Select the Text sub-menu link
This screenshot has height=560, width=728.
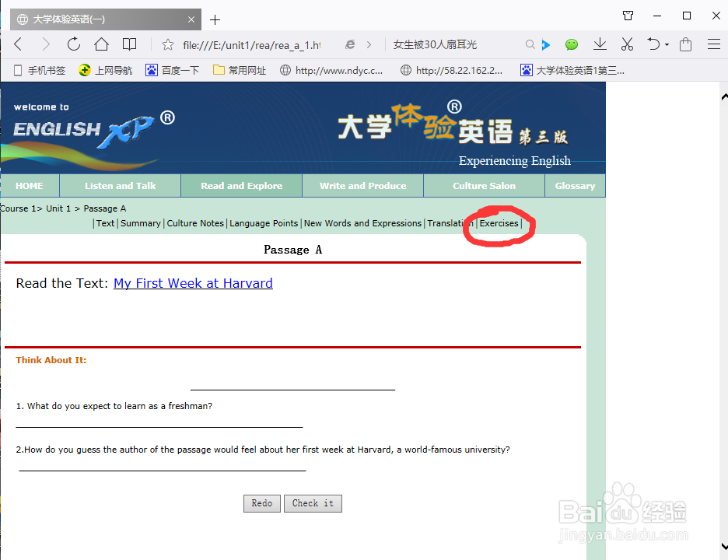click(x=106, y=223)
